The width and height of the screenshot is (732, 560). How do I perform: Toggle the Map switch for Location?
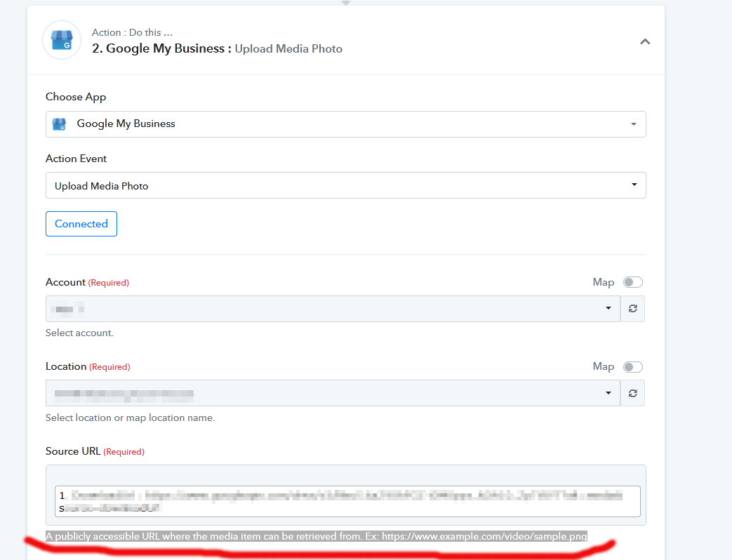(632, 367)
